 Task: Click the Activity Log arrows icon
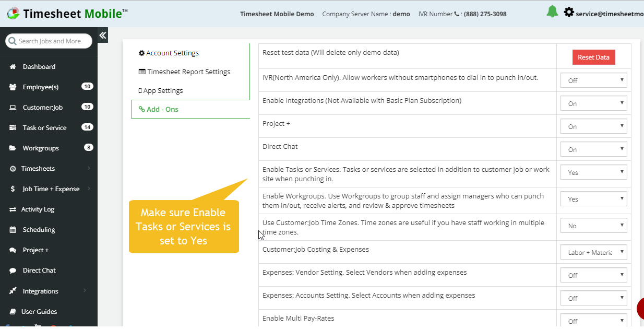click(x=13, y=209)
